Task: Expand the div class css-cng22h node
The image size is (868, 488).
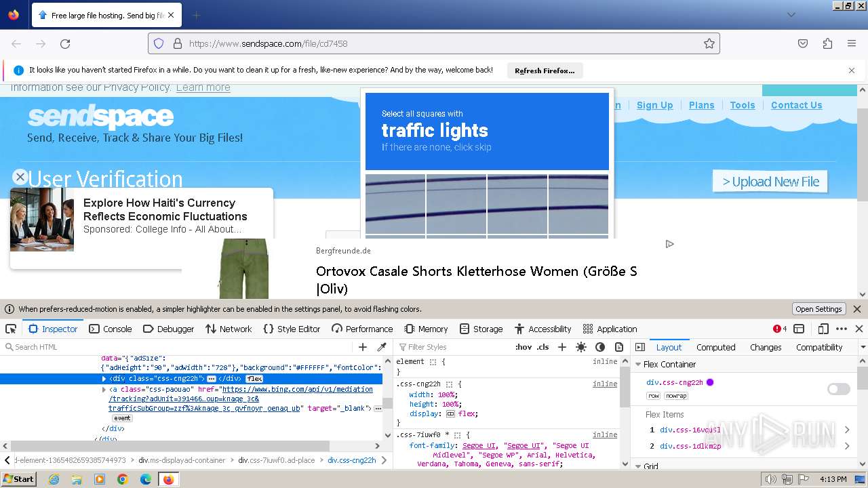Action: 104,379
